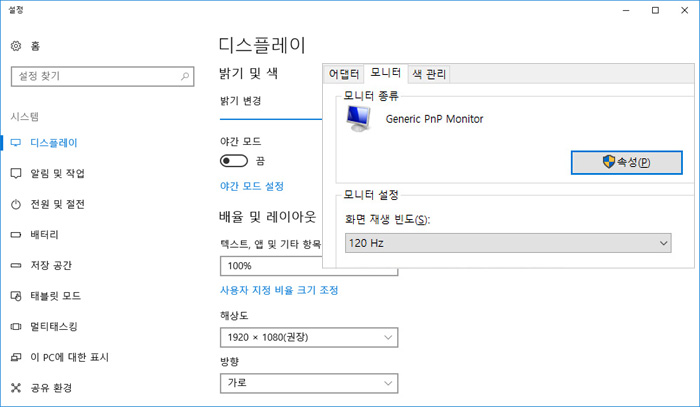The width and height of the screenshot is (700, 407).
Task: Open Notifications & actions sidebar icon
Action: click(15, 173)
